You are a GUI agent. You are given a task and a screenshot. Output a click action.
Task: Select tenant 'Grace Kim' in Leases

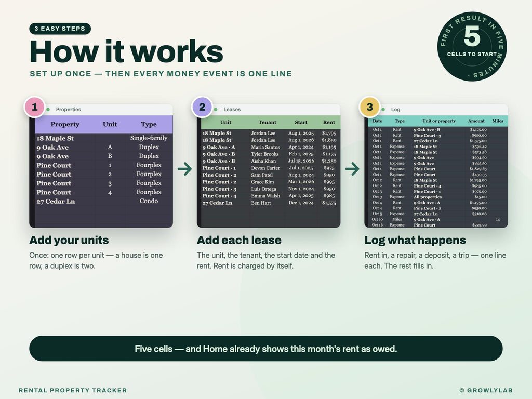(x=262, y=182)
